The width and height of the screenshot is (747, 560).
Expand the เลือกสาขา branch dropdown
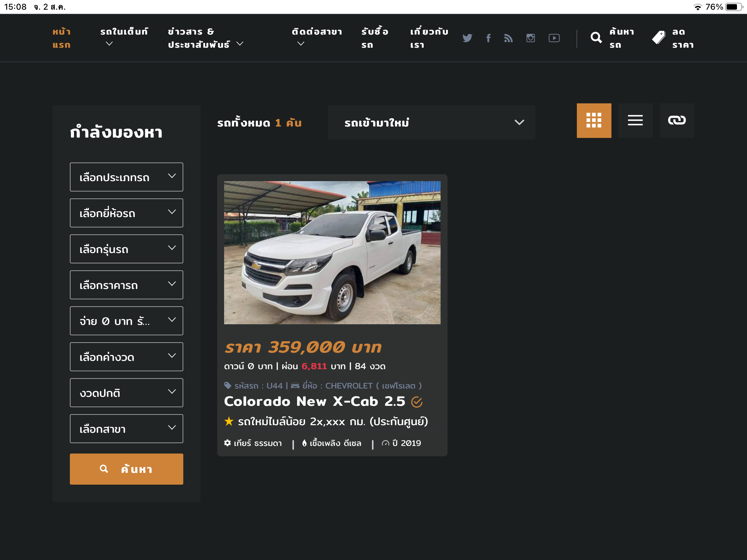coord(126,429)
